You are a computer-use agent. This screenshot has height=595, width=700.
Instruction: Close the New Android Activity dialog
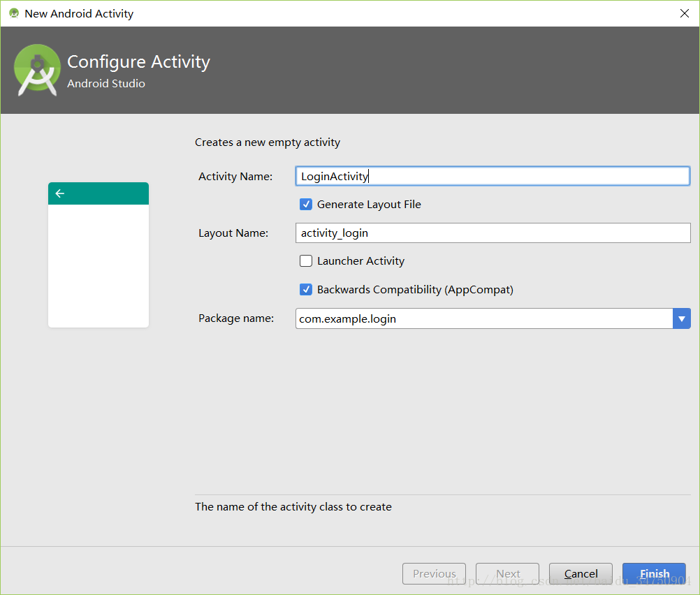tap(684, 13)
